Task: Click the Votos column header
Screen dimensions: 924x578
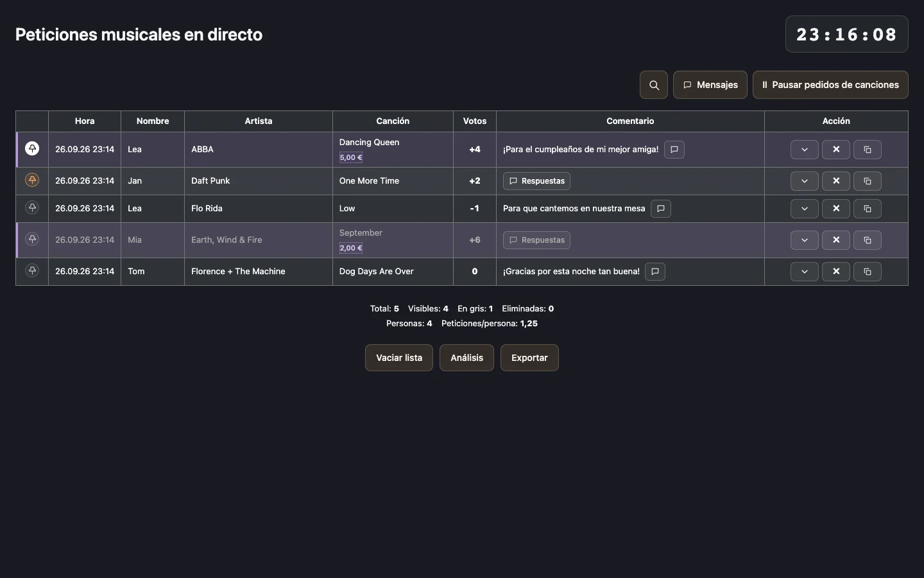Action: tap(475, 121)
